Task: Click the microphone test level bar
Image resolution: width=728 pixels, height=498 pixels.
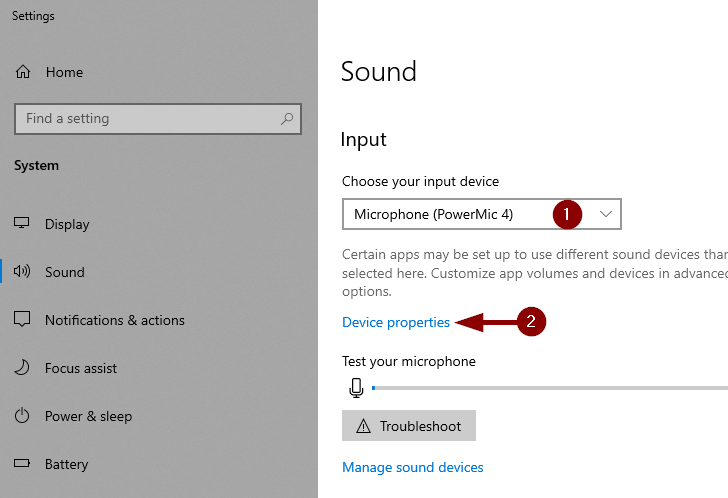Action: pyautogui.click(x=550, y=388)
